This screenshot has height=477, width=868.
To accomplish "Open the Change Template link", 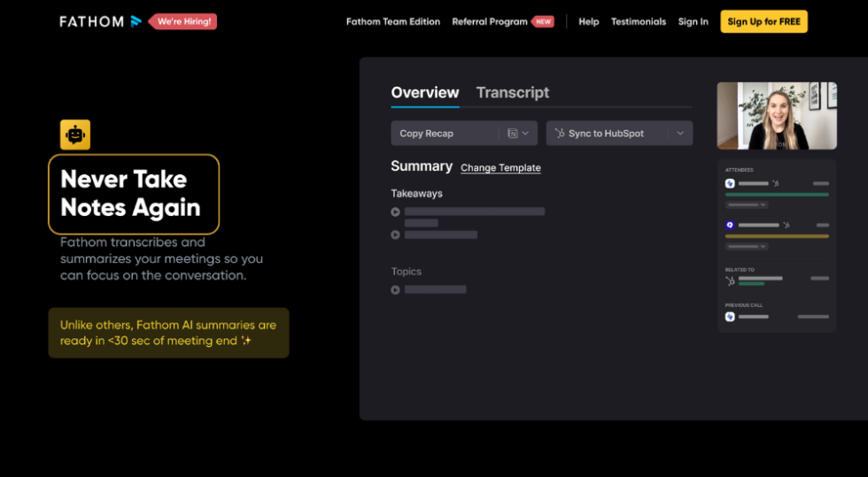I will (x=500, y=168).
